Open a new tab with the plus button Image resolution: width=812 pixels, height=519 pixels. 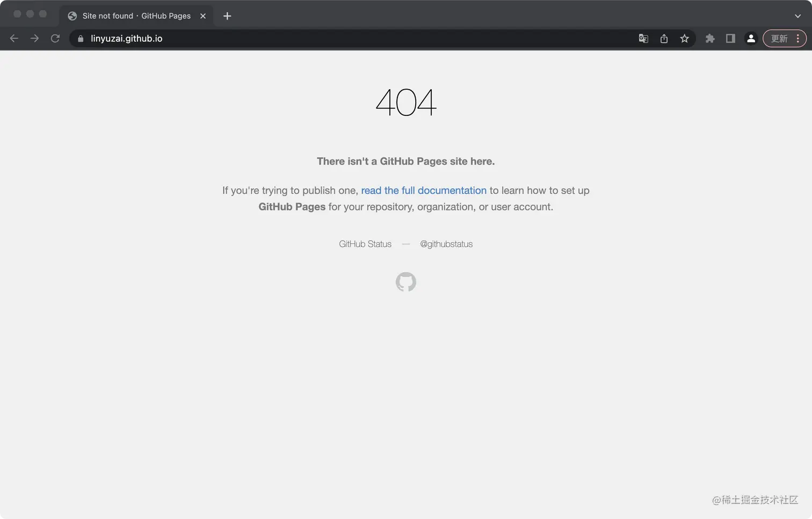click(227, 16)
